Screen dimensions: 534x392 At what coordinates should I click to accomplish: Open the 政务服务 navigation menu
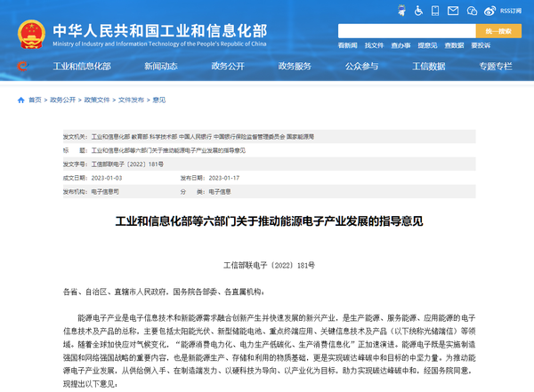(x=295, y=66)
